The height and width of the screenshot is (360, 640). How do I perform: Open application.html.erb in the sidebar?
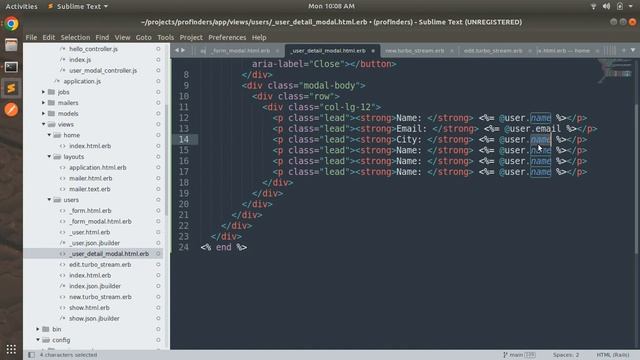tap(98, 167)
